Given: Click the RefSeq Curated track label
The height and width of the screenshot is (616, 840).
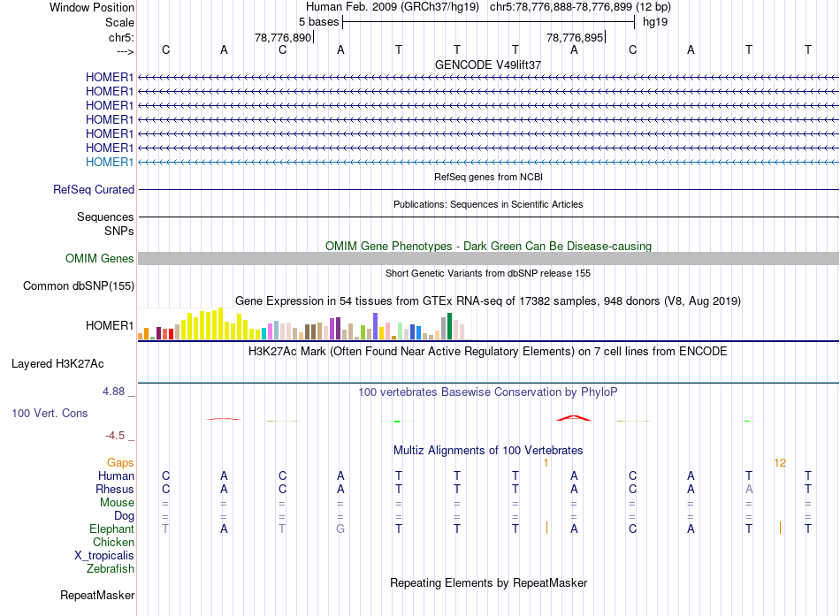Looking at the screenshot, I should coord(94,190).
